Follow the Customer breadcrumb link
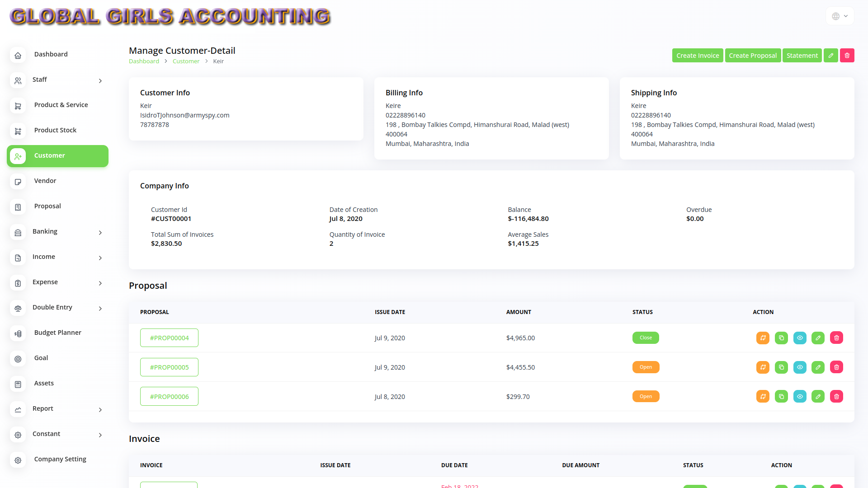The image size is (868, 488). 186,61
